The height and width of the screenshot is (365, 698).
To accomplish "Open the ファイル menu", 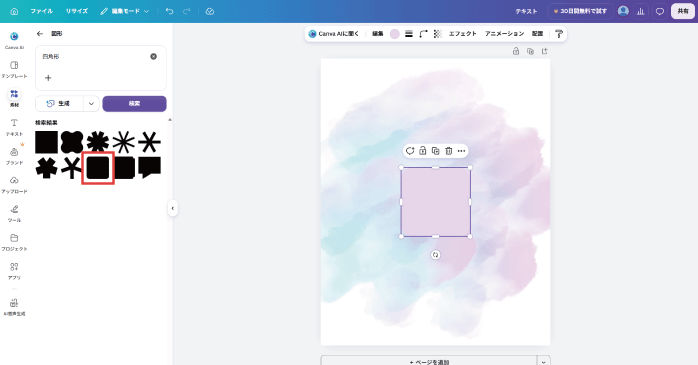I will 41,11.
